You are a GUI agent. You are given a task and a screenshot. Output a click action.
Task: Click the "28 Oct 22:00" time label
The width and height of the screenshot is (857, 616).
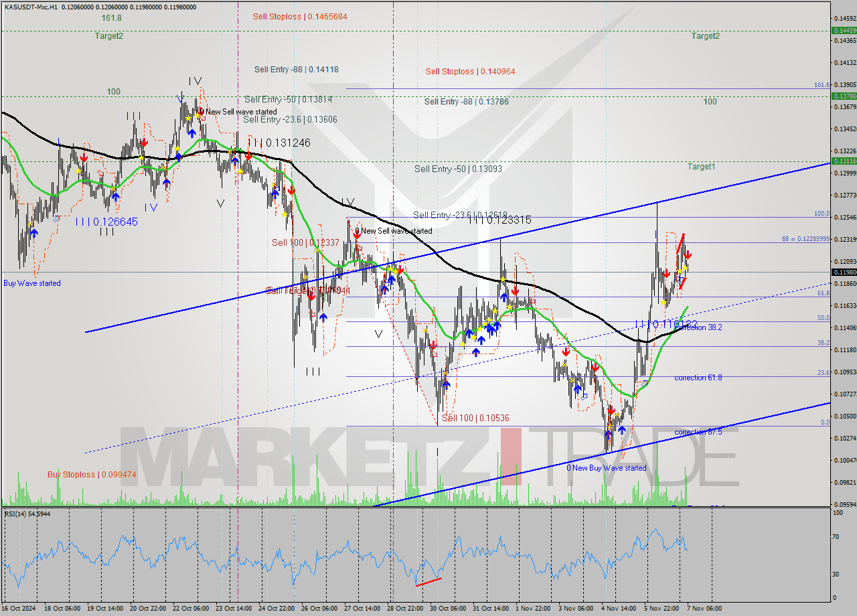pos(404,609)
